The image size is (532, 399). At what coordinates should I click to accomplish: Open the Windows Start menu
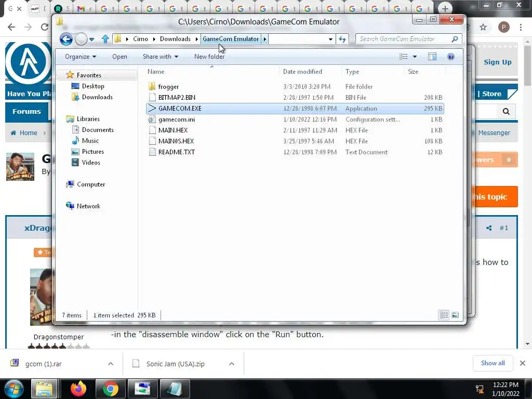point(14,389)
